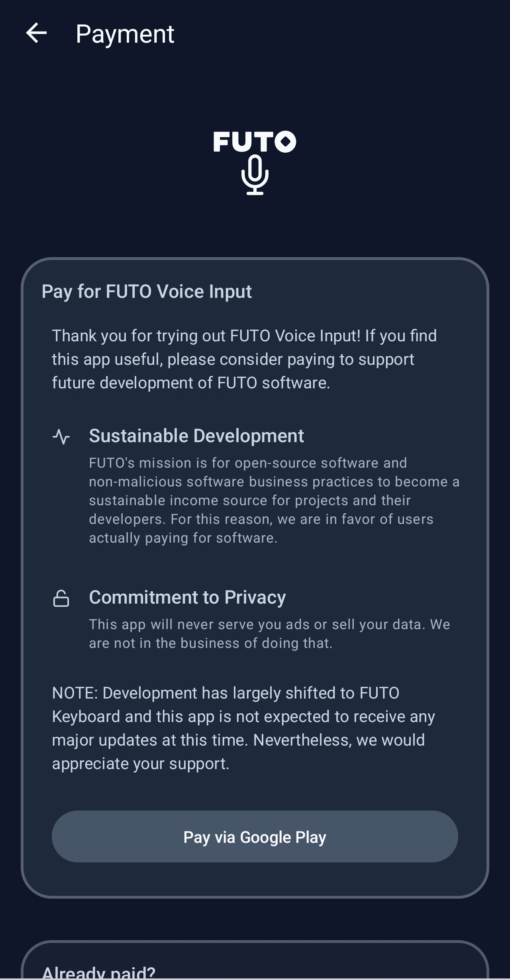Click the Payment page title

[x=125, y=33]
